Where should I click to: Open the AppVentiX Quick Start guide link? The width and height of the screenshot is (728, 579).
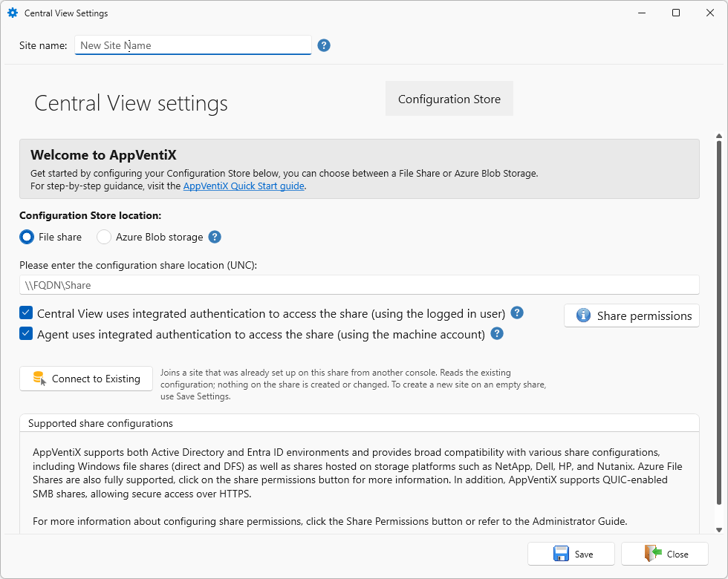[x=244, y=186]
